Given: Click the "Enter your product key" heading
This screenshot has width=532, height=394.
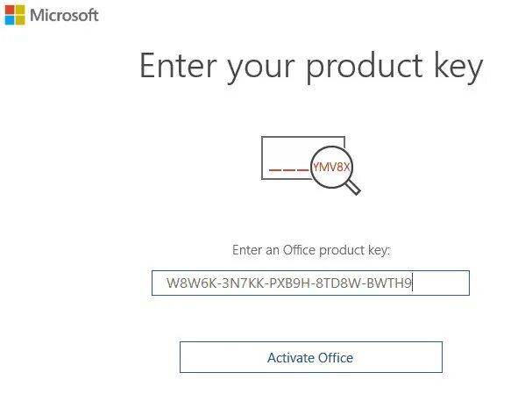Looking at the screenshot, I should [311, 68].
